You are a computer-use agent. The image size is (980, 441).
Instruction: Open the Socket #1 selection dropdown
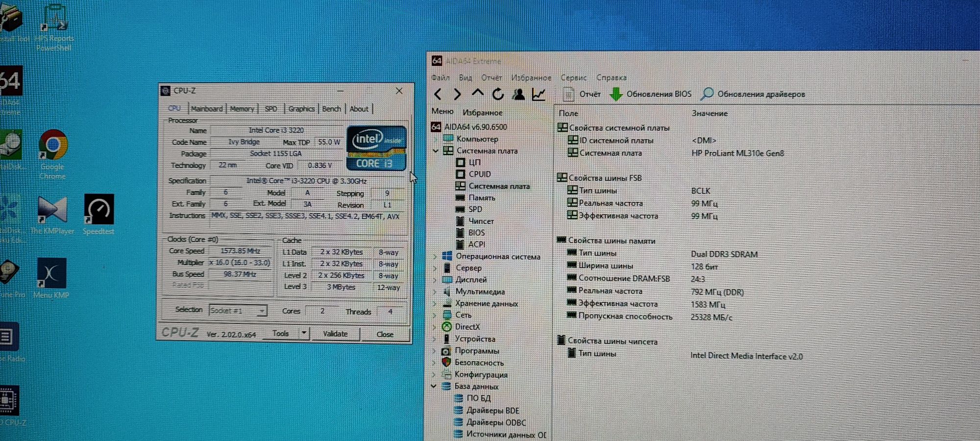click(x=238, y=311)
